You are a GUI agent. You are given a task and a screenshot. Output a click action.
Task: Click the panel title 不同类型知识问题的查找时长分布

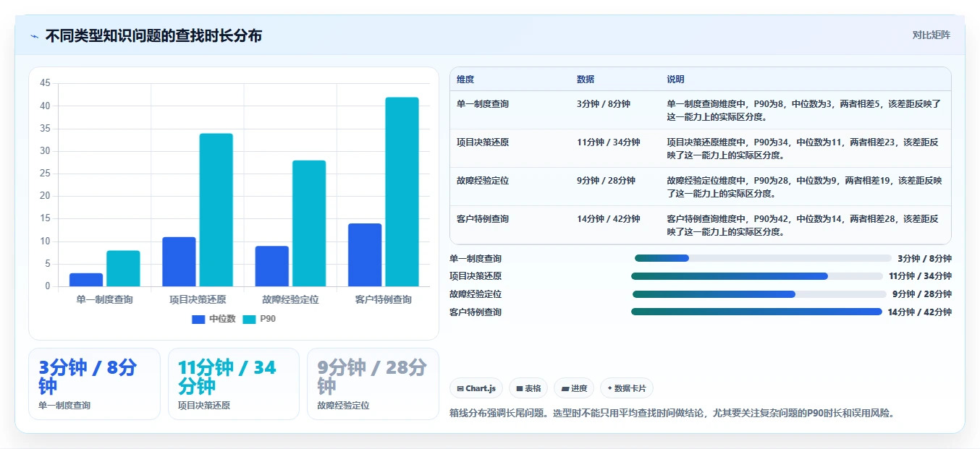[153, 35]
